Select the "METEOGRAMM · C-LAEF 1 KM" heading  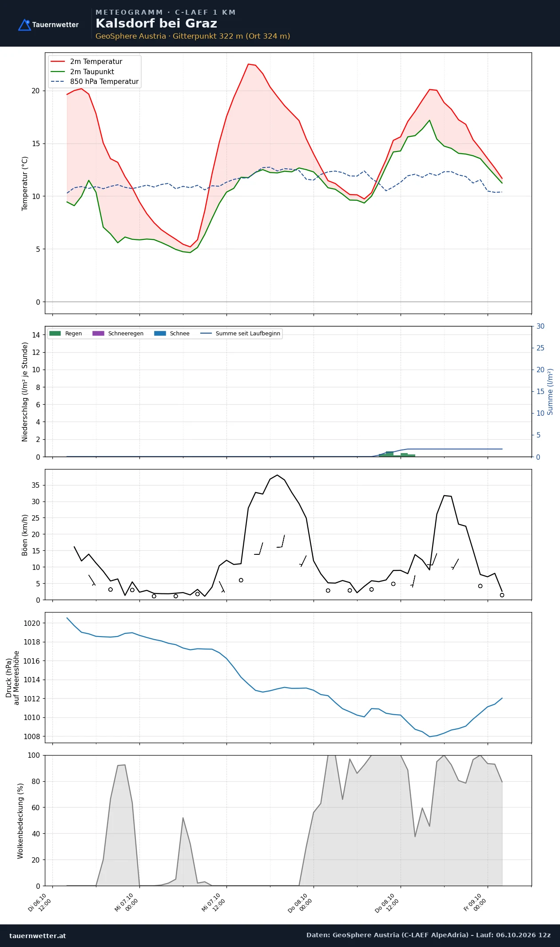[166, 12]
